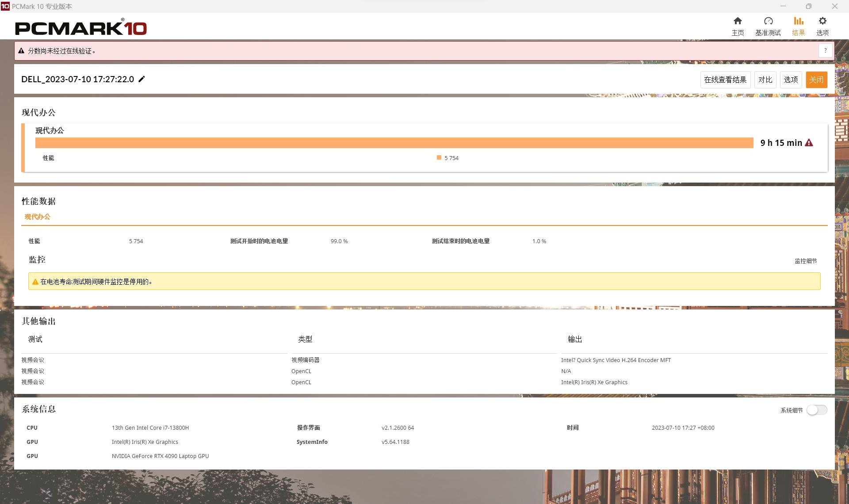The height and width of the screenshot is (504, 849).
Task: Click the red warning triangle beside 9 h 15 min
Action: point(809,143)
